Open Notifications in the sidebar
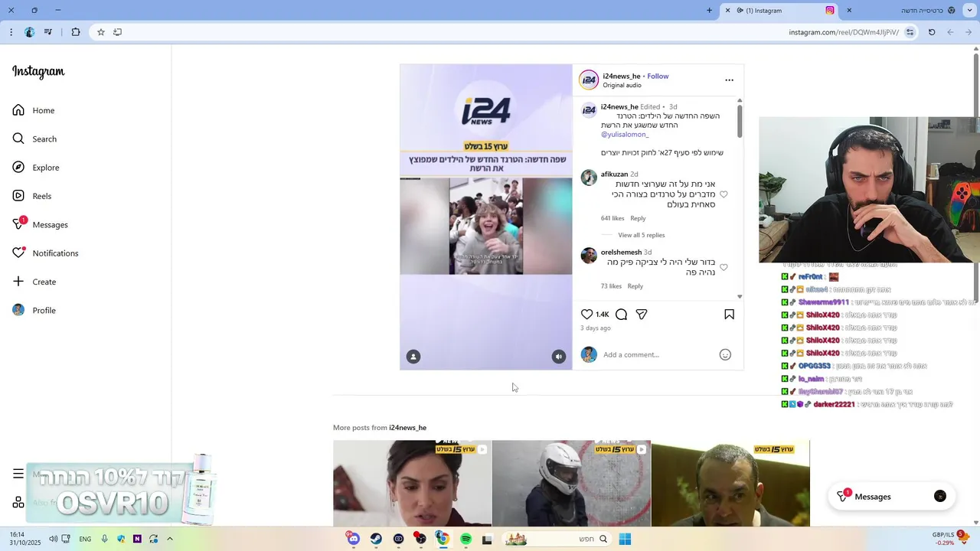The image size is (980, 551). tap(45, 253)
